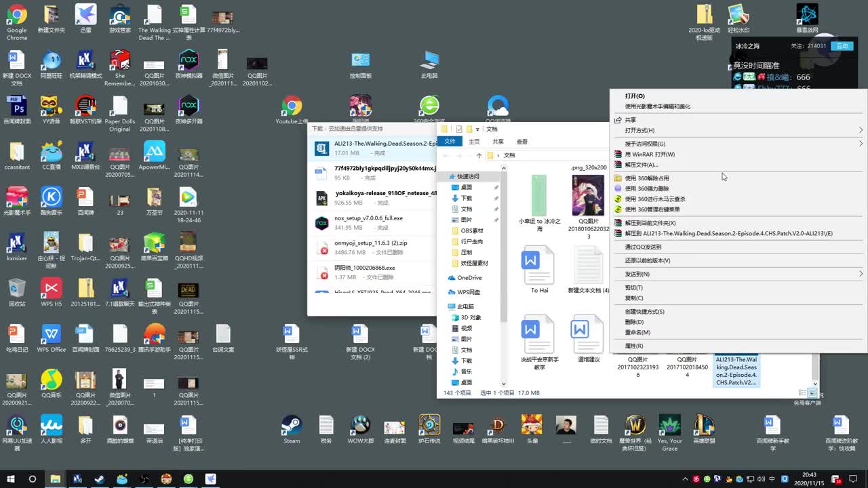Open the Google Chrome desktop shortcut
This screenshot has height=488, width=868.
[x=17, y=22]
